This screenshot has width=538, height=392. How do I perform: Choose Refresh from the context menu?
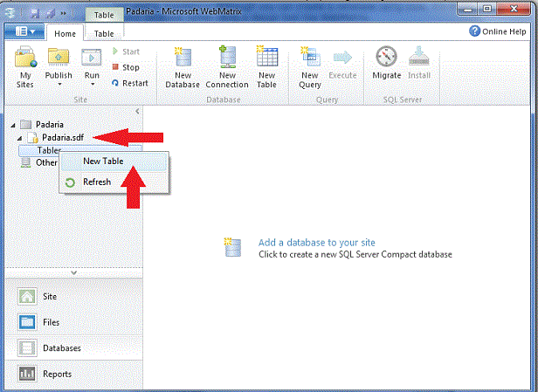114,182
